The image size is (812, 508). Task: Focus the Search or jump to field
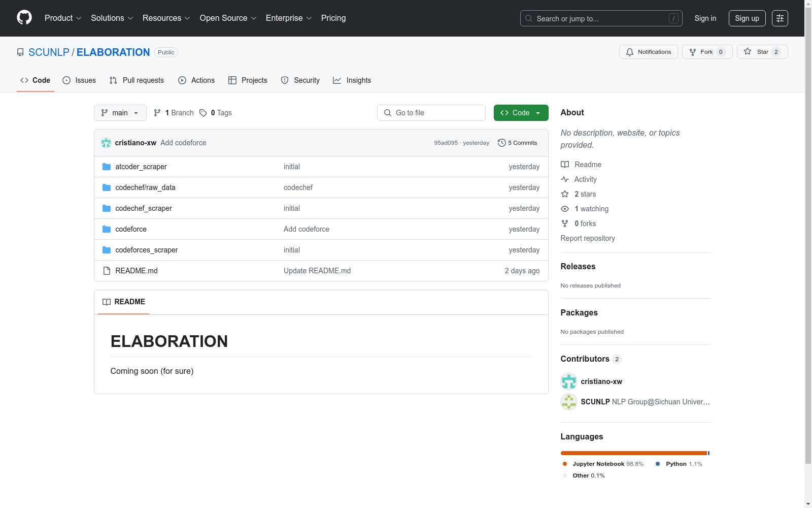pos(601,18)
